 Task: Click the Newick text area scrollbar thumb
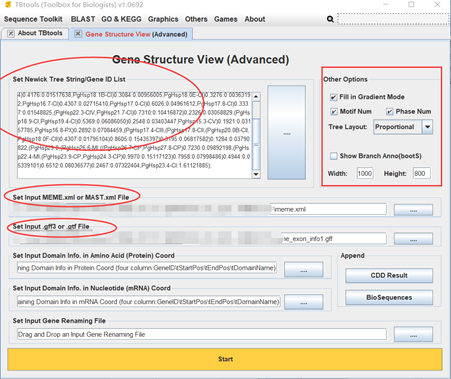click(x=256, y=144)
